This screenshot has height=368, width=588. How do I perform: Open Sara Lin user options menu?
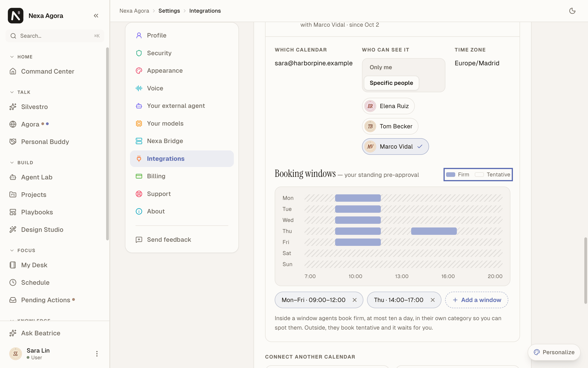(97, 354)
